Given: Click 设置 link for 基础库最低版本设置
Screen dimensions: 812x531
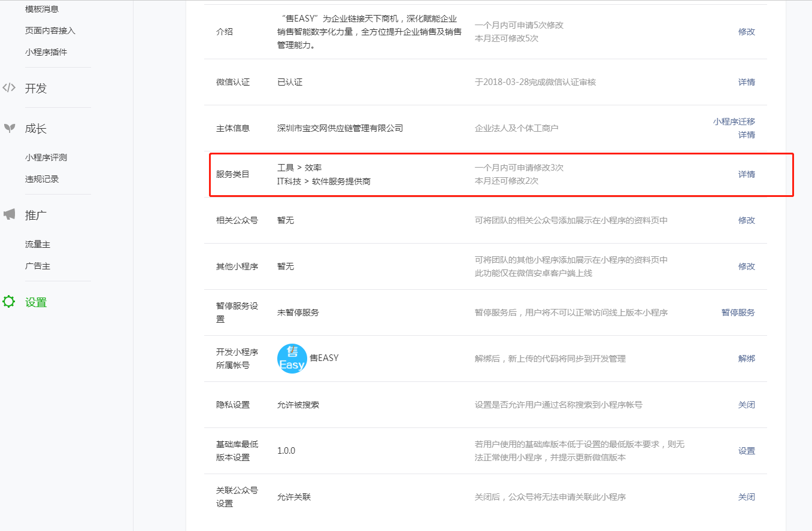Looking at the screenshot, I should click(x=747, y=451).
